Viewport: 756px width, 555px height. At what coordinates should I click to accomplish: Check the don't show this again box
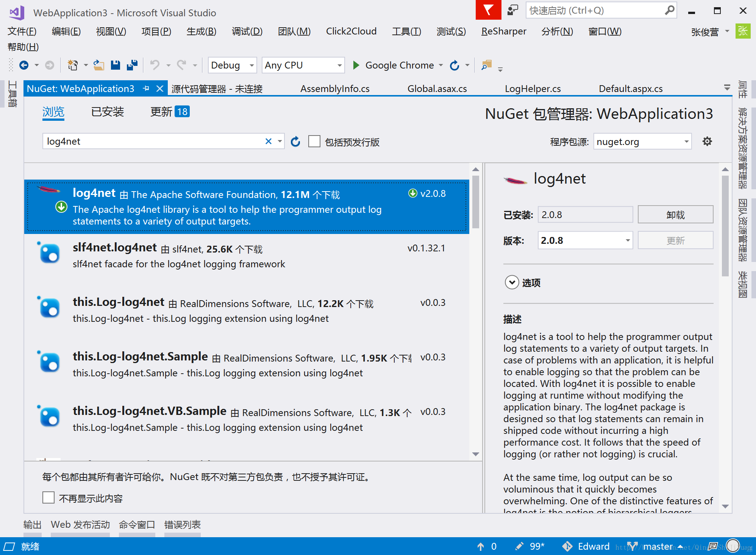tap(48, 497)
